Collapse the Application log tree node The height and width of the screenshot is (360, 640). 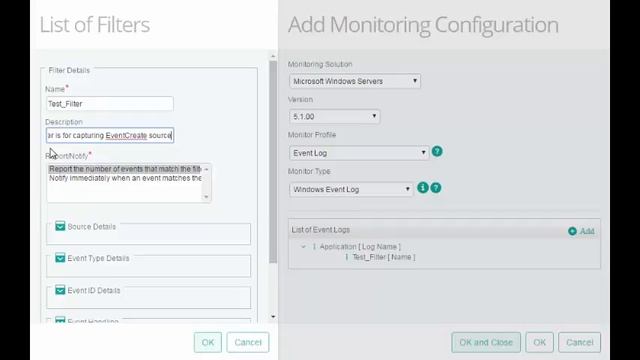pyautogui.click(x=303, y=247)
